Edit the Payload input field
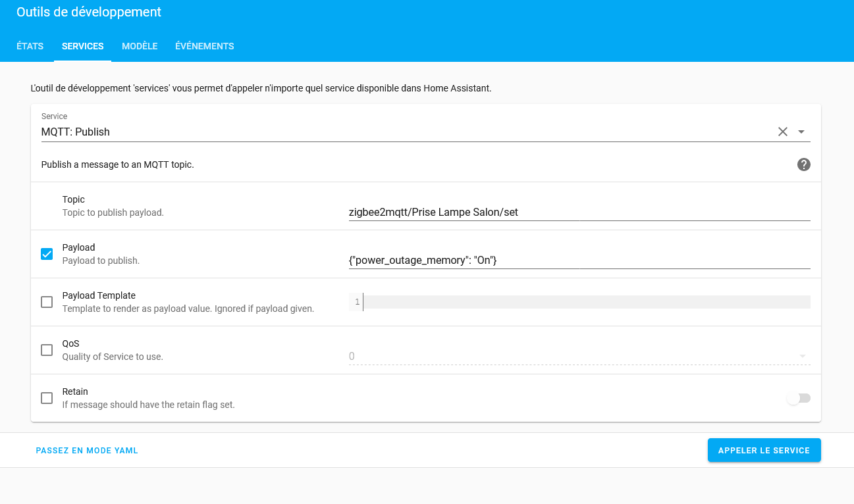The height and width of the screenshot is (504, 854). (x=579, y=260)
